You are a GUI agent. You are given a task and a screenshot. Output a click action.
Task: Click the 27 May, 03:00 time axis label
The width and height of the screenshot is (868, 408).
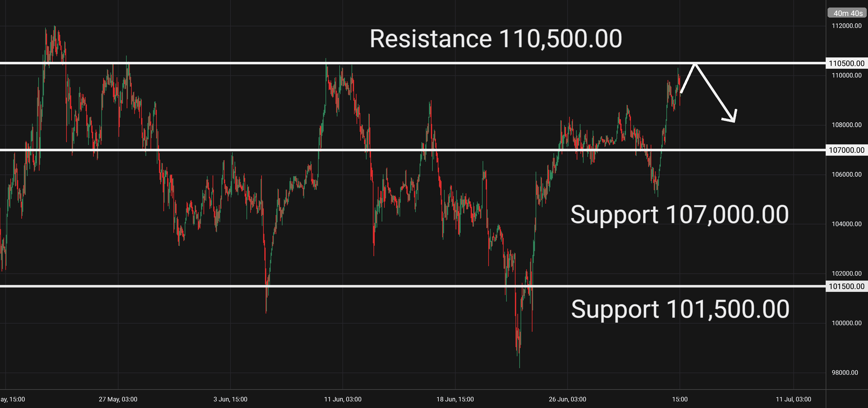(x=118, y=399)
